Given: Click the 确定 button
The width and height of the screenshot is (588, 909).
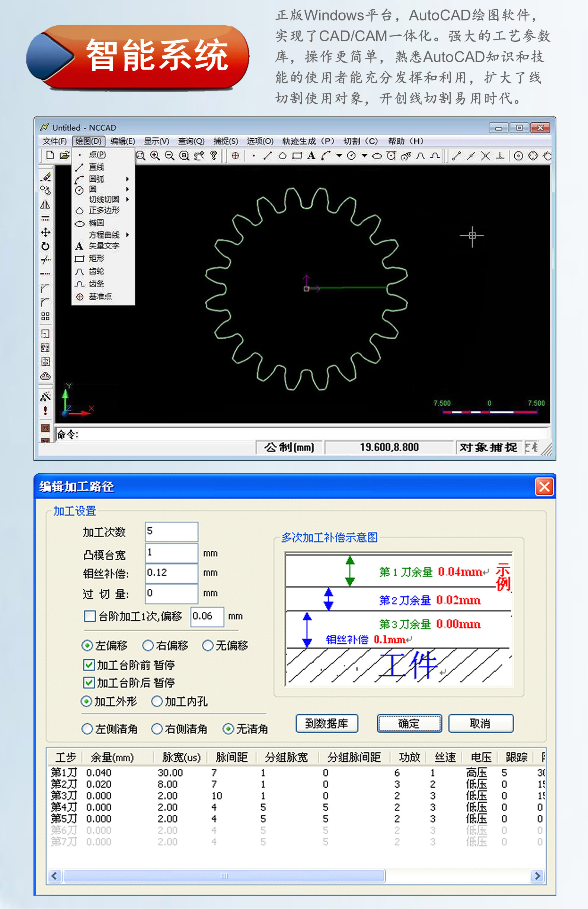Looking at the screenshot, I should coord(409,723).
